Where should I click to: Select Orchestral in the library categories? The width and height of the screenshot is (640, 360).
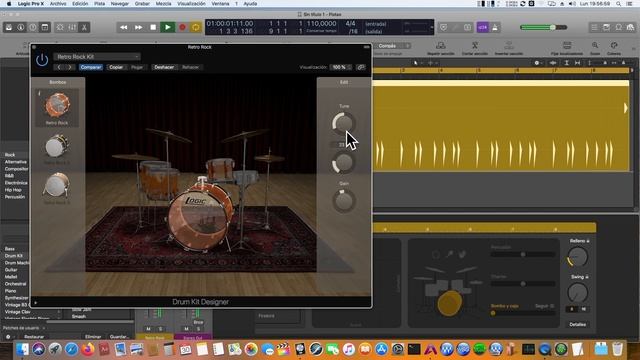[16, 284]
